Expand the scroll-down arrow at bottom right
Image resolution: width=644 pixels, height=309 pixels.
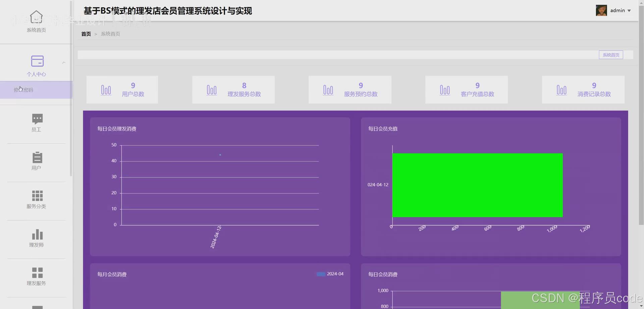641,305
